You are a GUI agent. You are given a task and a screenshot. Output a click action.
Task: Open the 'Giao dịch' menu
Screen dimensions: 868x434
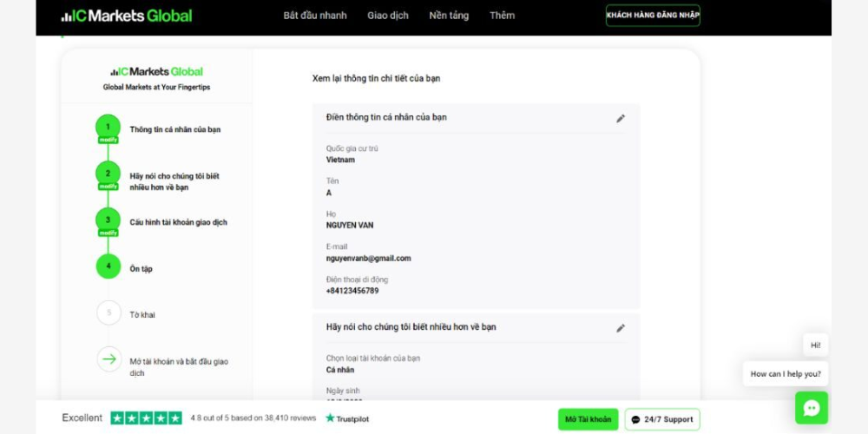(x=388, y=16)
